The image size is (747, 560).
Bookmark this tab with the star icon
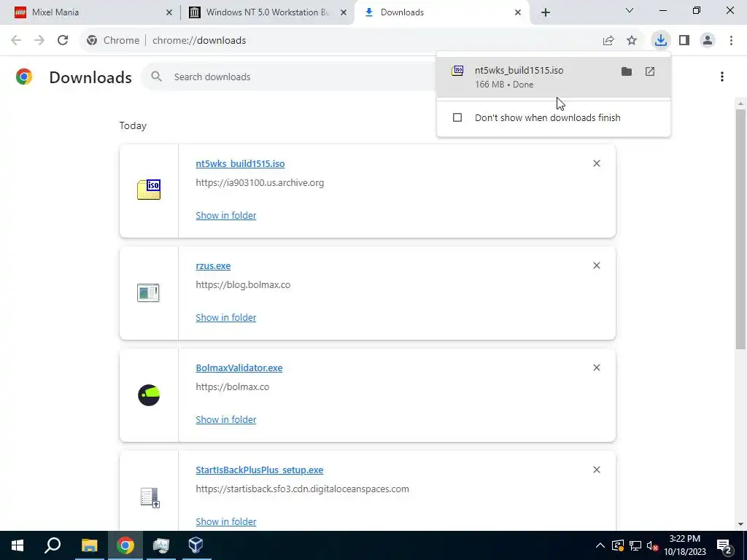(632, 41)
